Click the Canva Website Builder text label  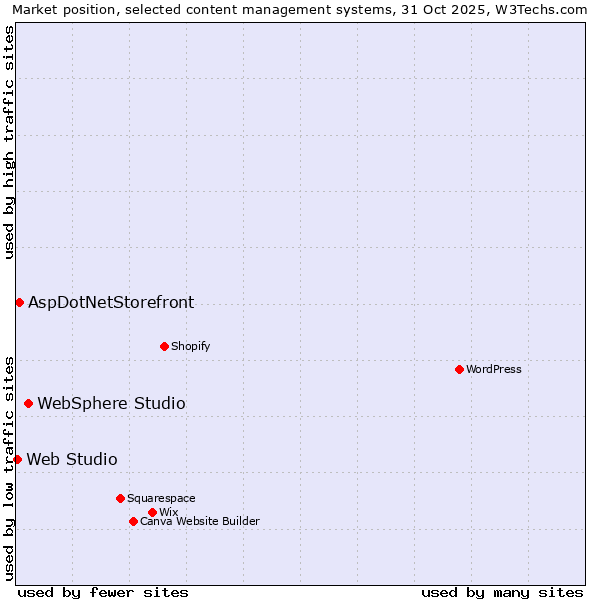coord(199,521)
